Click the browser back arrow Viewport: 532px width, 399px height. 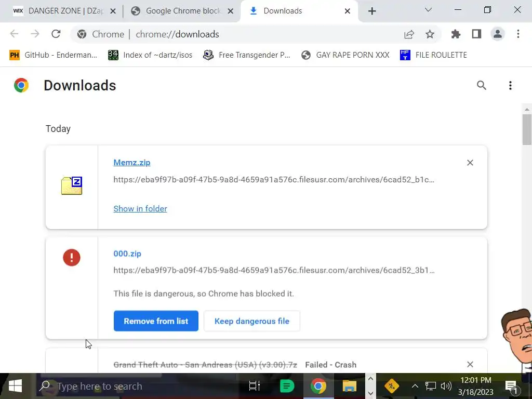tap(14, 34)
